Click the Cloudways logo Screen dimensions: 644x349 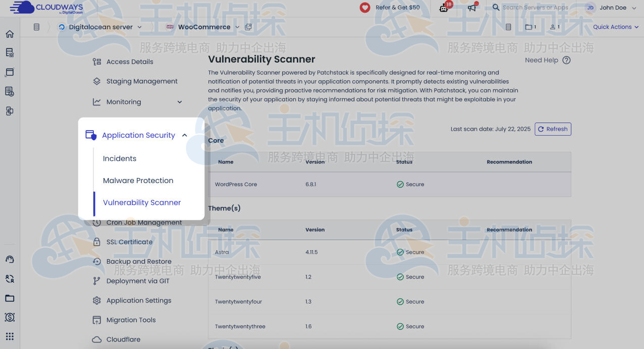[46, 8]
